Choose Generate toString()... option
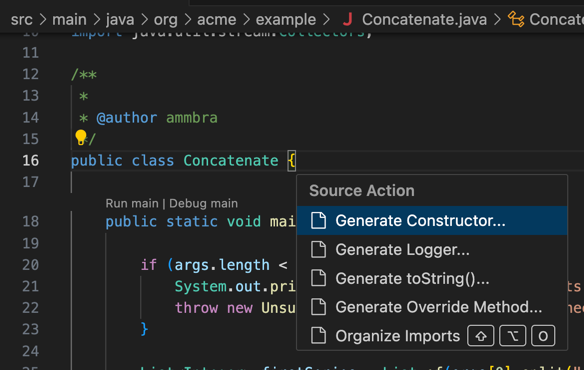 (432, 278)
